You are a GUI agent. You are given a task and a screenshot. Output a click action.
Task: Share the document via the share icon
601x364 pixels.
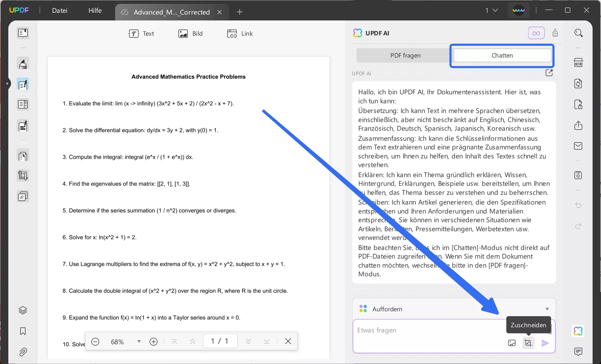[578, 125]
